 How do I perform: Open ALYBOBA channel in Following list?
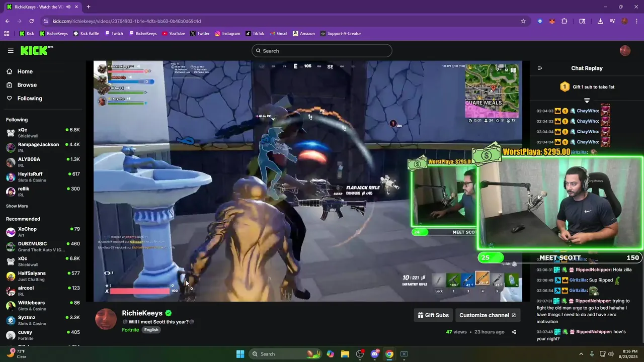pos(43,162)
